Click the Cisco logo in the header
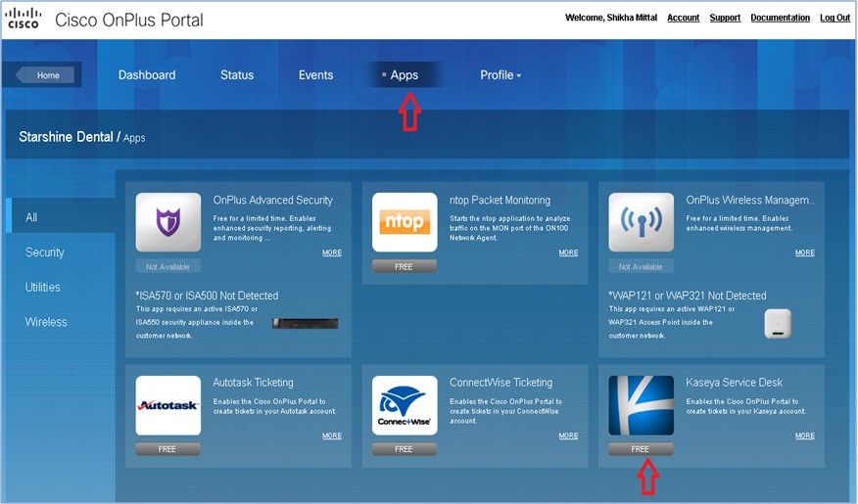The image size is (858, 504). coord(23,18)
